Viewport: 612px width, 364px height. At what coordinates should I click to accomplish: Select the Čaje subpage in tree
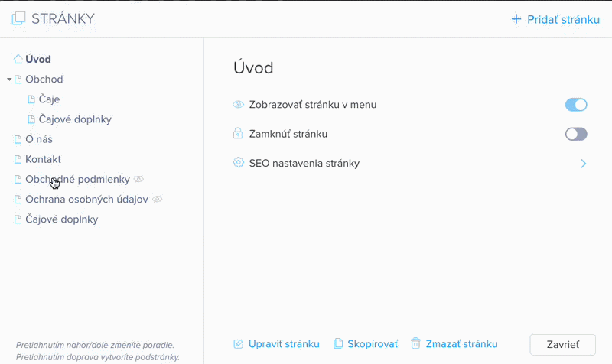tap(49, 99)
